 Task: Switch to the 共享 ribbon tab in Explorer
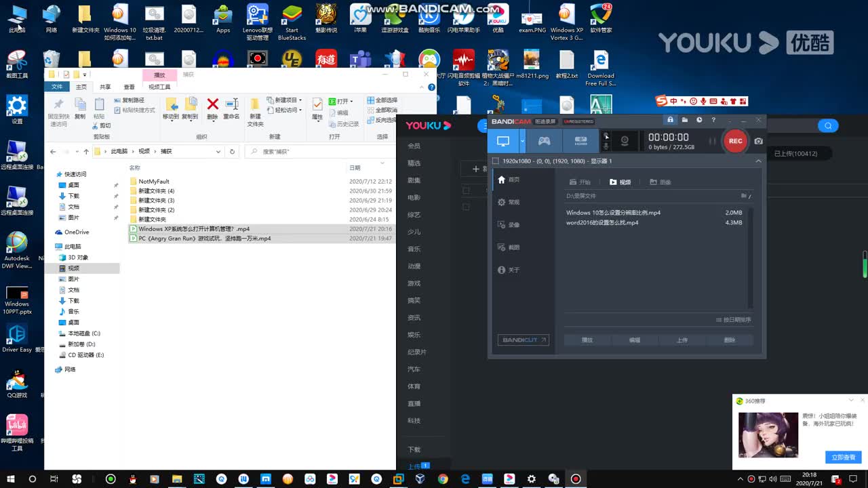pyautogui.click(x=105, y=87)
